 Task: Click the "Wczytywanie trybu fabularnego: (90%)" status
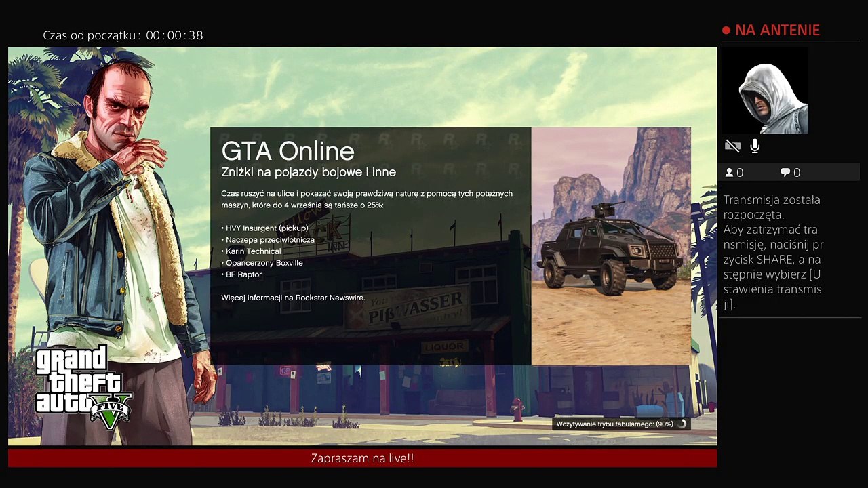[x=614, y=424]
